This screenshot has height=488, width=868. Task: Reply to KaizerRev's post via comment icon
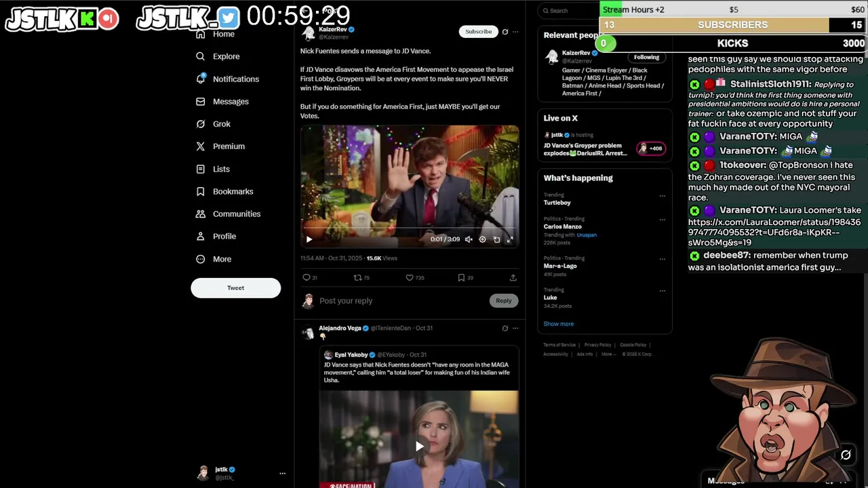point(310,277)
